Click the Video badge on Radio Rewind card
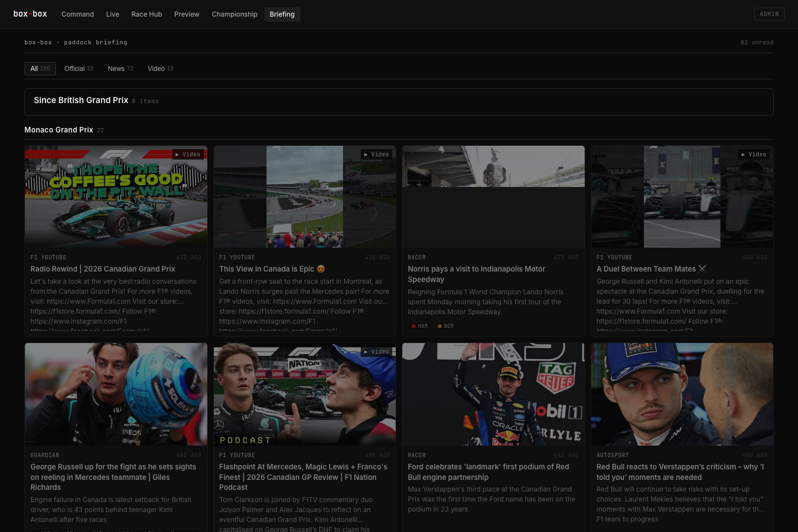 coord(187,155)
